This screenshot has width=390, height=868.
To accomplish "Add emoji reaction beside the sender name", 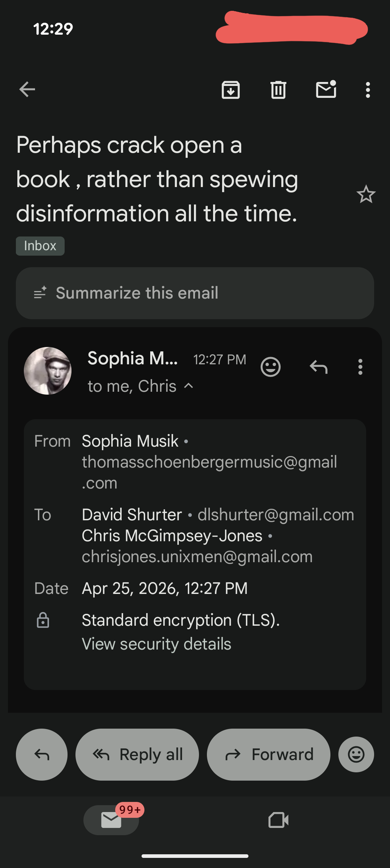I will coord(270,367).
